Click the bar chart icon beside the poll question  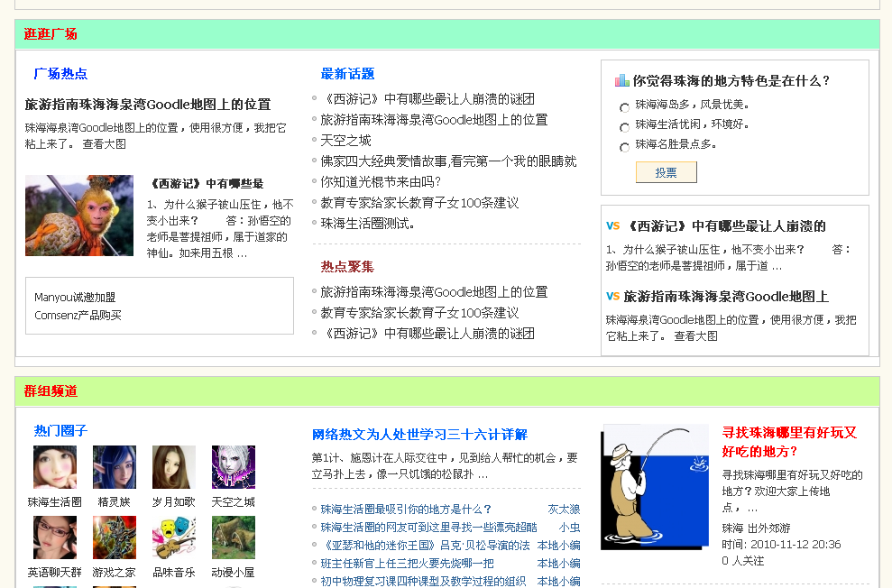621,80
